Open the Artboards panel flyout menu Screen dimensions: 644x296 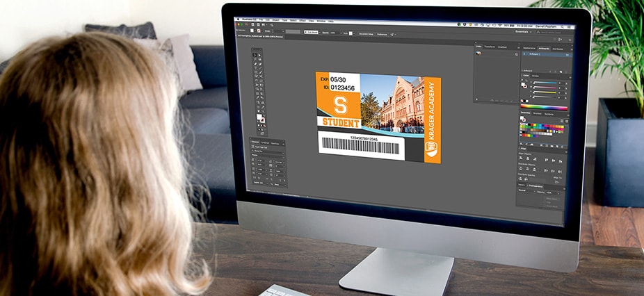coord(572,49)
